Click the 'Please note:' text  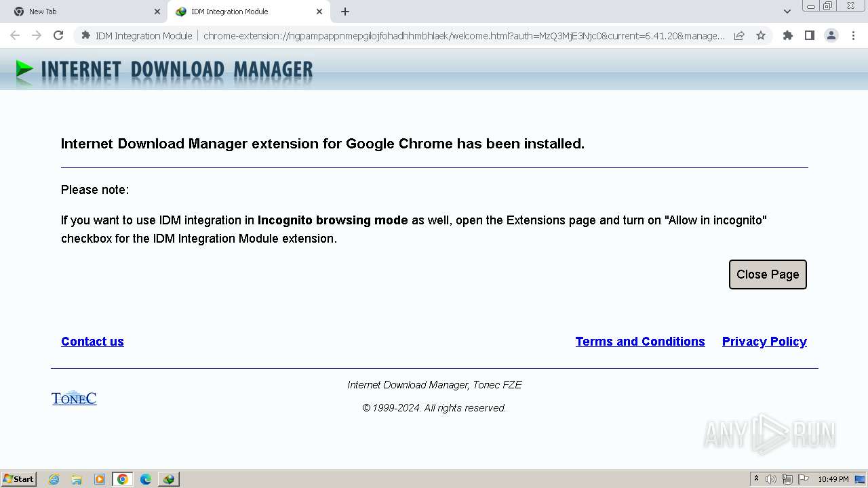(95, 190)
